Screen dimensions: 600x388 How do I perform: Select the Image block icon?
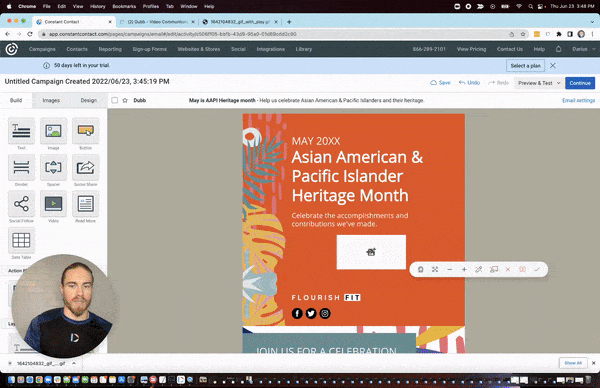tap(53, 131)
